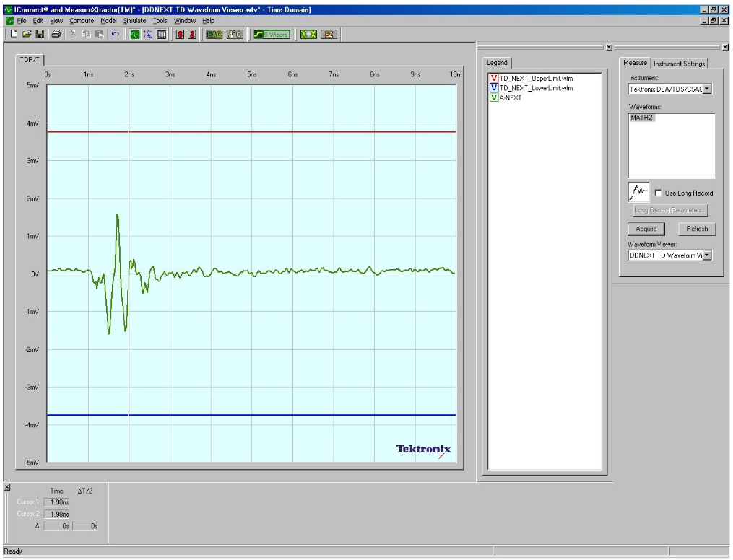The width and height of the screenshot is (733, 560).
Task: Click the Cursor 1 time field
Action: 56,502
